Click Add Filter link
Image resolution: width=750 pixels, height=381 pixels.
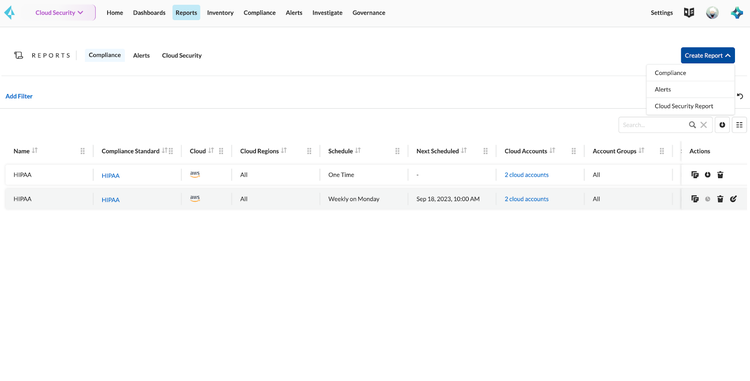tap(19, 96)
